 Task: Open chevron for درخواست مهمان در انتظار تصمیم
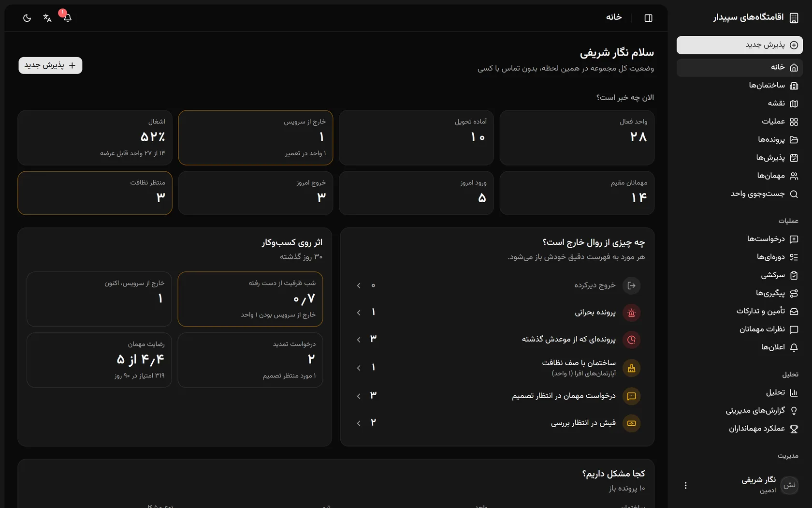[359, 396]
